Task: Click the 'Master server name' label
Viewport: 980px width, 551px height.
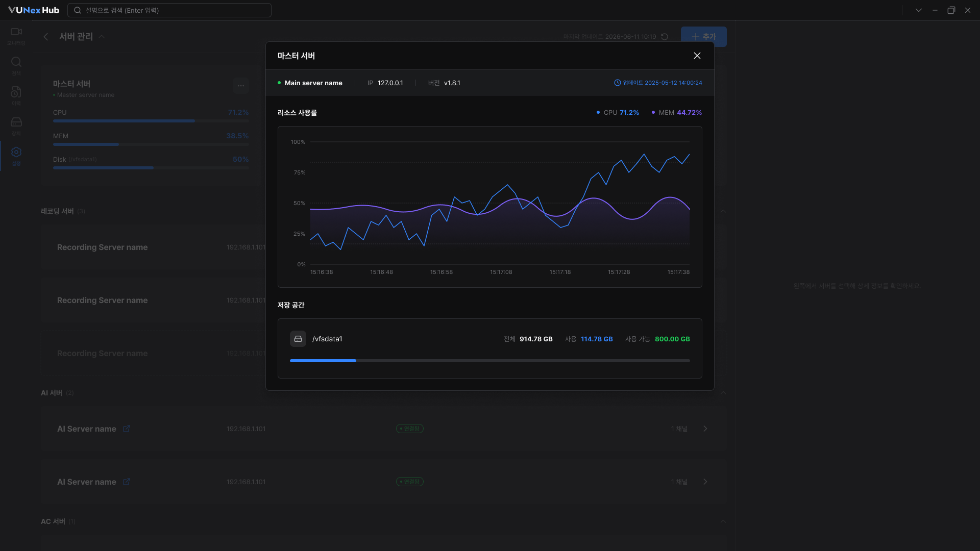Action: tap(86, 95)
